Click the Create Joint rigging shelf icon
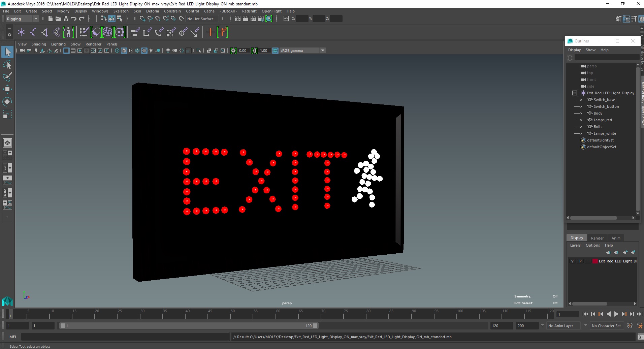Image resolution: width=644 pixels, height=349 pixels. 33,32
